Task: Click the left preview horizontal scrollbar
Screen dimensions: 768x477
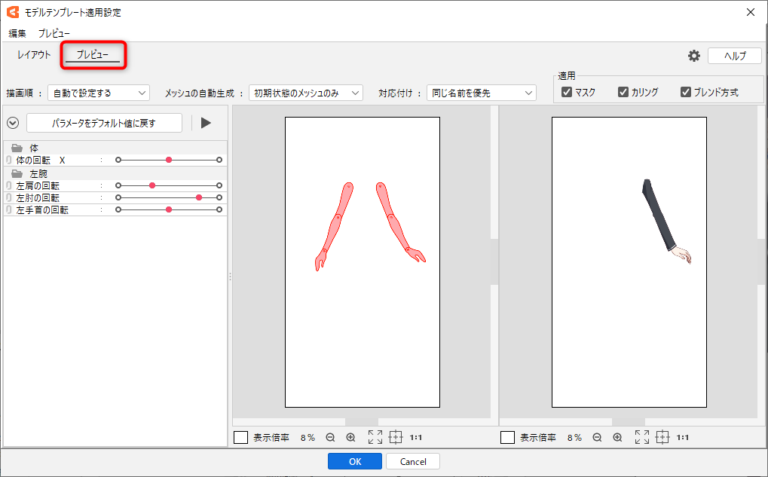Action: pos(361,422)
